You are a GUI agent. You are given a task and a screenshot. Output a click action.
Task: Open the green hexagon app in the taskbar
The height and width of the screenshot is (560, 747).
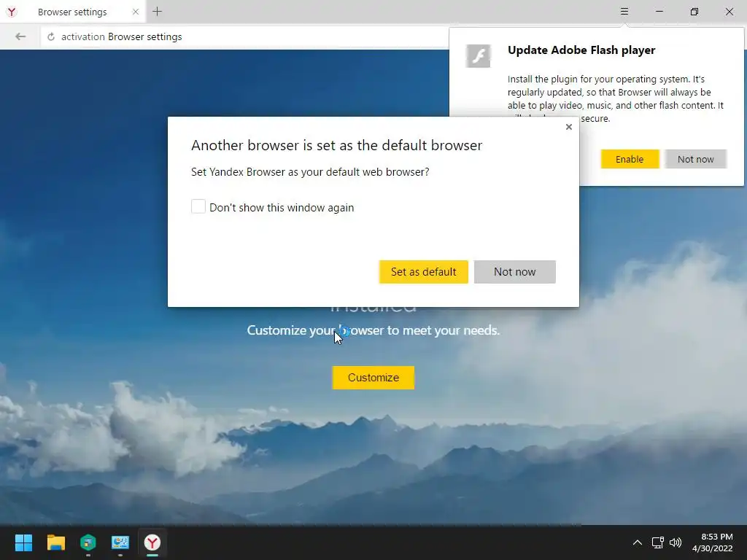[x=88, y=542]
